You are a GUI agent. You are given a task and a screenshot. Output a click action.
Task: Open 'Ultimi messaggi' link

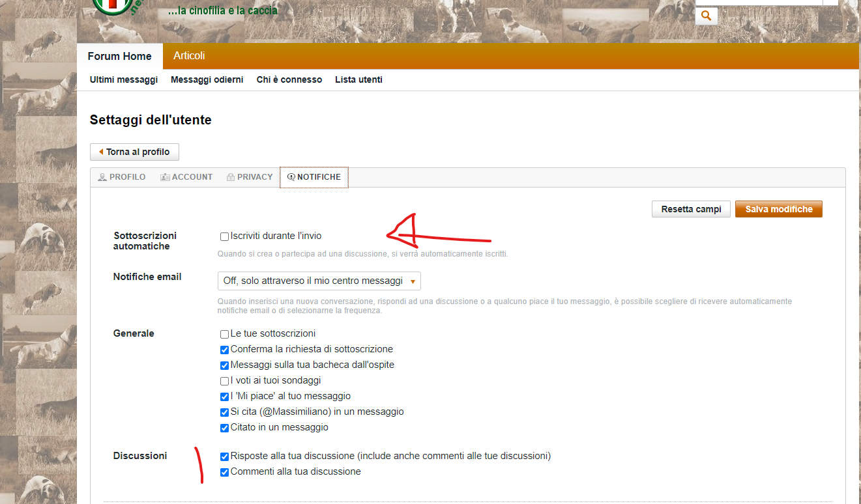click(124, 79)
